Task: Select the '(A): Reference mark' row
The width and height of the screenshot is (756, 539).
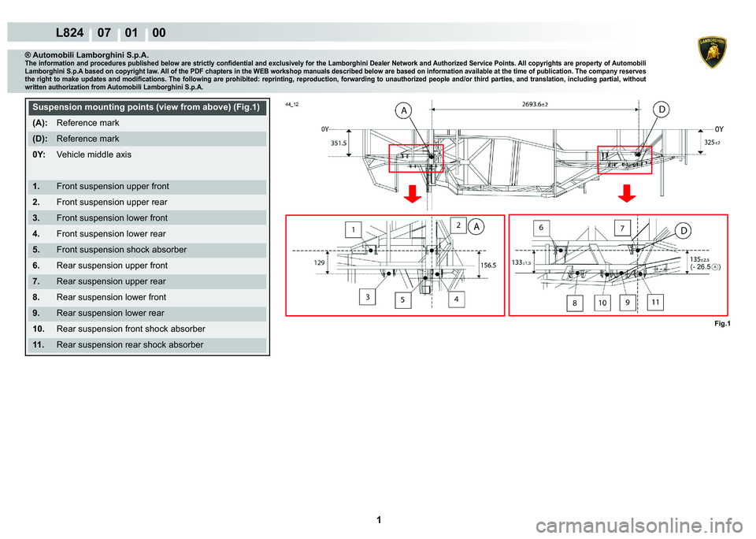Action: (146, 123)
